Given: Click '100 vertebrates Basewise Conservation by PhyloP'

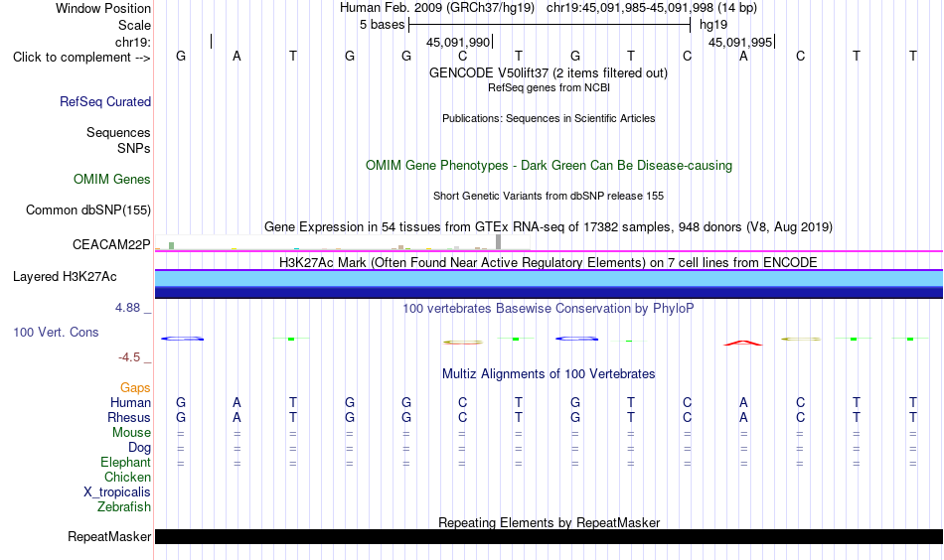Looking at the screenshot, I should (x=549, y=309).
